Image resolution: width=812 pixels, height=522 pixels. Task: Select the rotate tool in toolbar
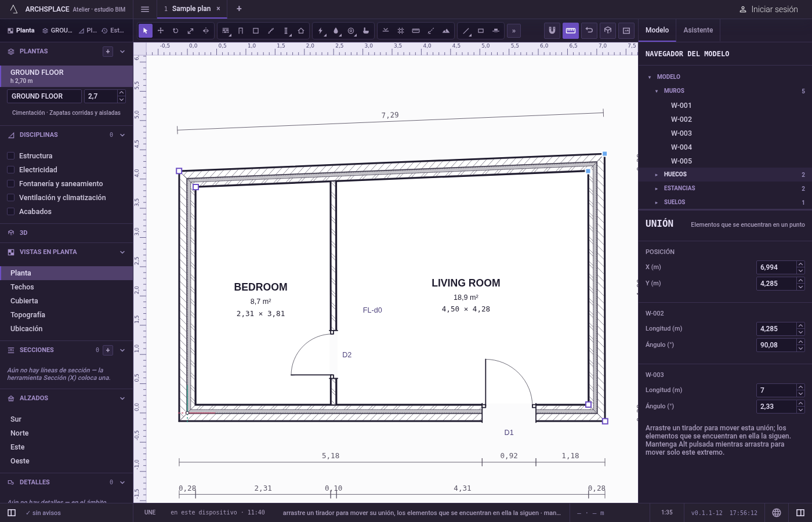(175, 31)
